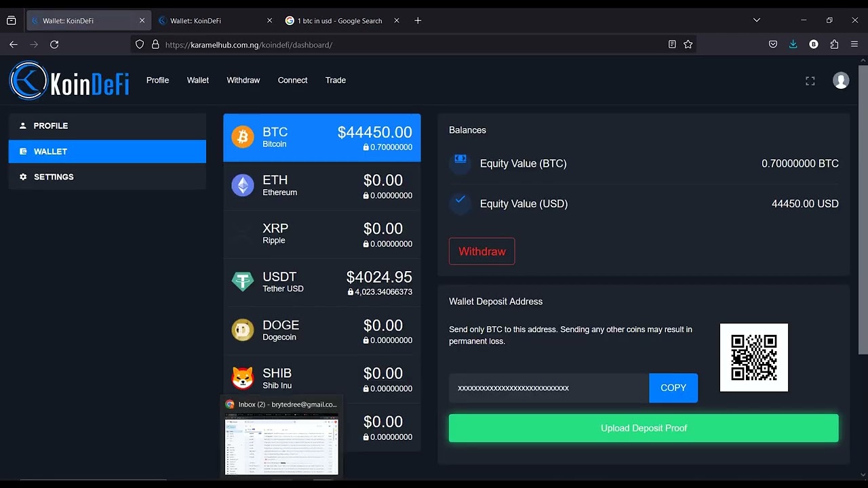
Task: Open the list all tabs chevron
Action: (757, 20)
